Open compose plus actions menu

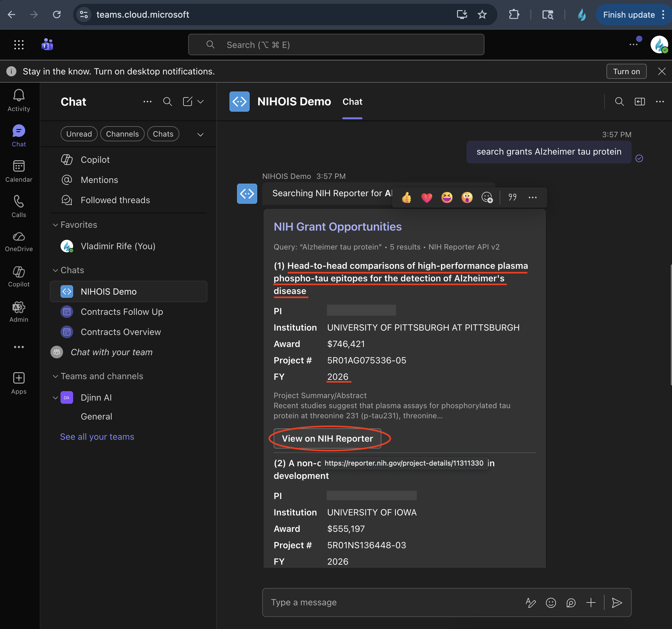coord(591,603)
